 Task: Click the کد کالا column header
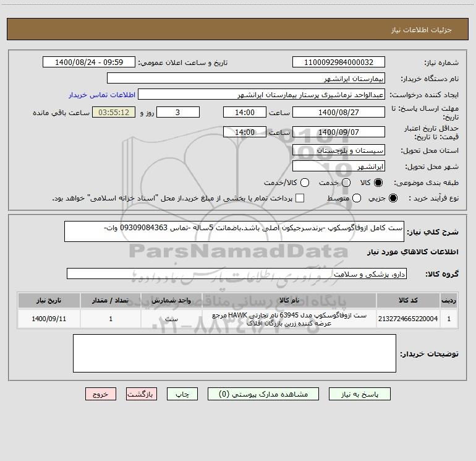click(x=408, y=300)
